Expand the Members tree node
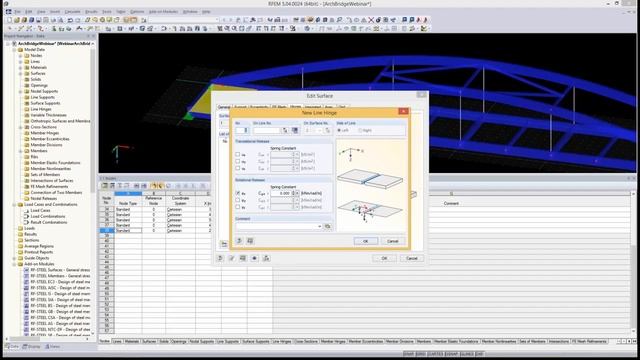This screenshot has height=360, width=640. pos(20,151)
